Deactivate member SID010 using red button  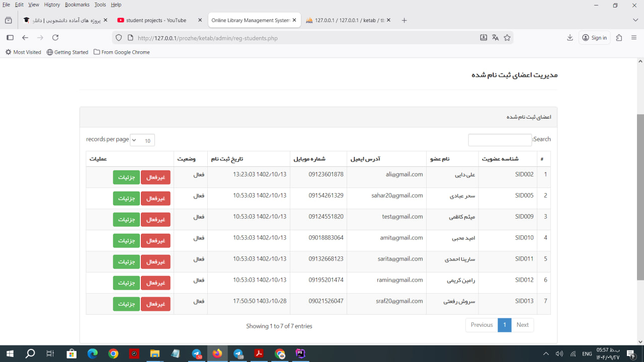coord(155,241)
